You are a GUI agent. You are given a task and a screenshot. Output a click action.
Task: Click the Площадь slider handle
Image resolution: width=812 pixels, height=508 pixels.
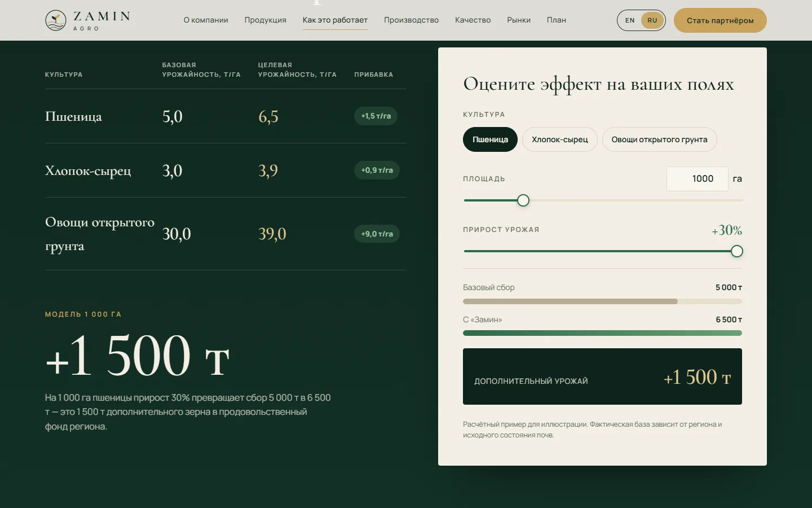[523, 200]
